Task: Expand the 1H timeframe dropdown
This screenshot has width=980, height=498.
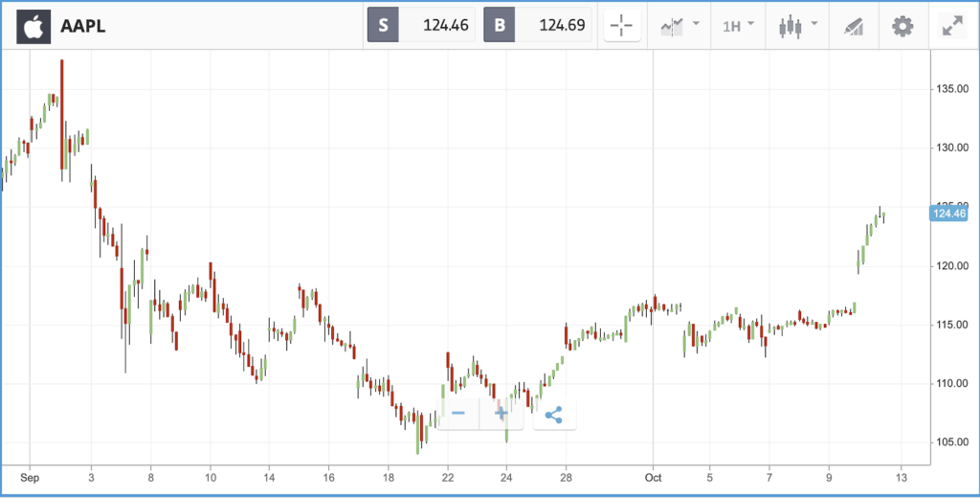Action: tap(738, 26)
